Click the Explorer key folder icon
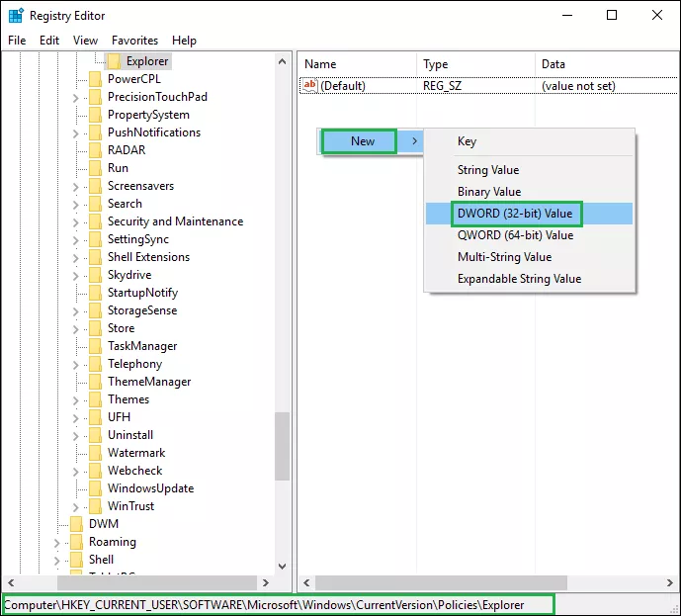Image resolution: width=681 pixels, height=616 pixels. (115, 61)
